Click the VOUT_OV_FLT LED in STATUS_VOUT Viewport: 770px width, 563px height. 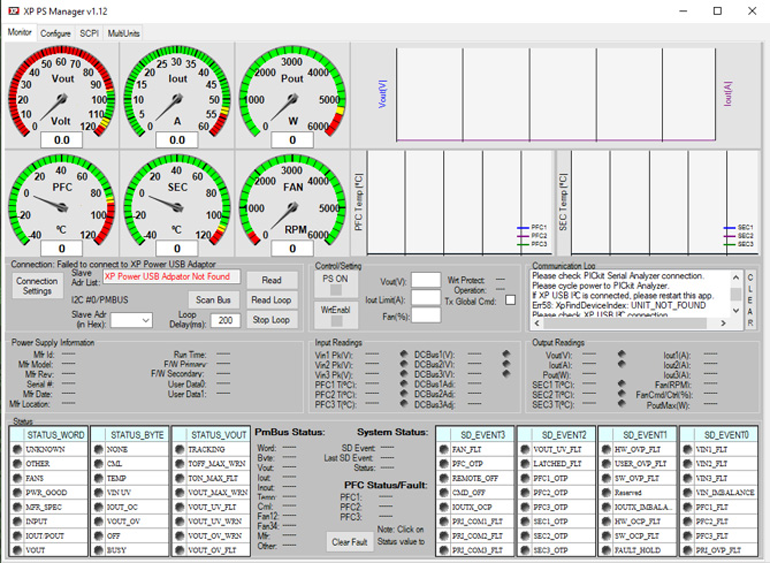point(179,549)
